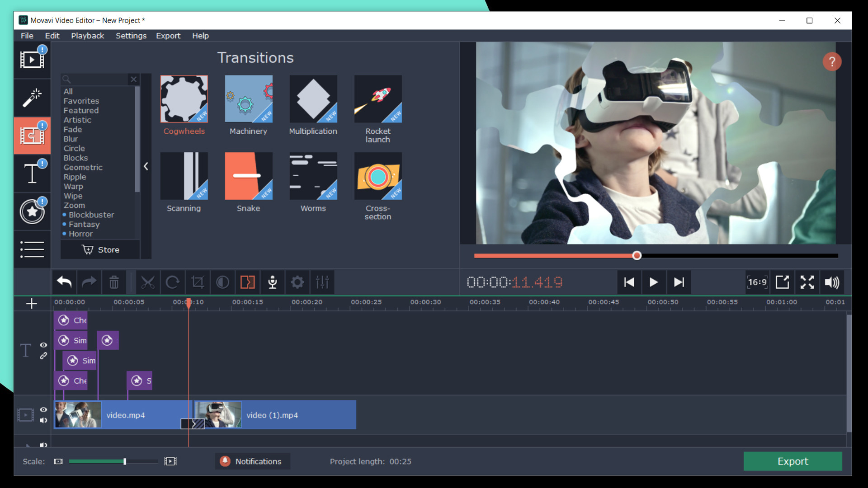Open the Playback menu

click(88, 35)
